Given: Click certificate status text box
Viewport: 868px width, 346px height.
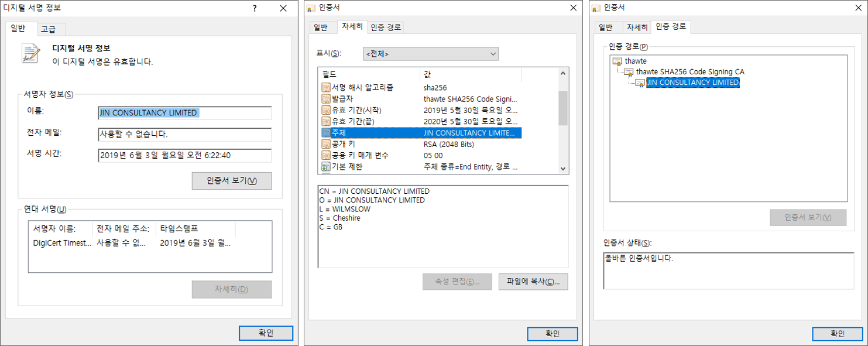Looking at the screenshot, I should [x=728, y=270].
